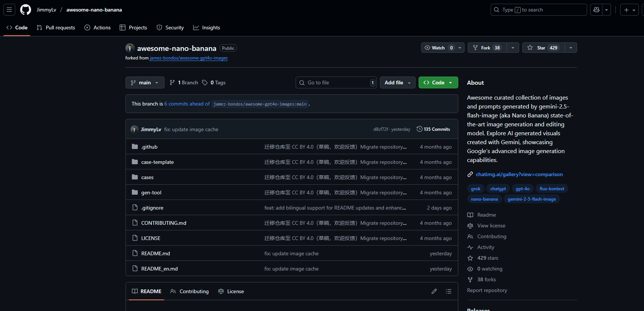Select the README tab in file viewer

coord(147,291)
